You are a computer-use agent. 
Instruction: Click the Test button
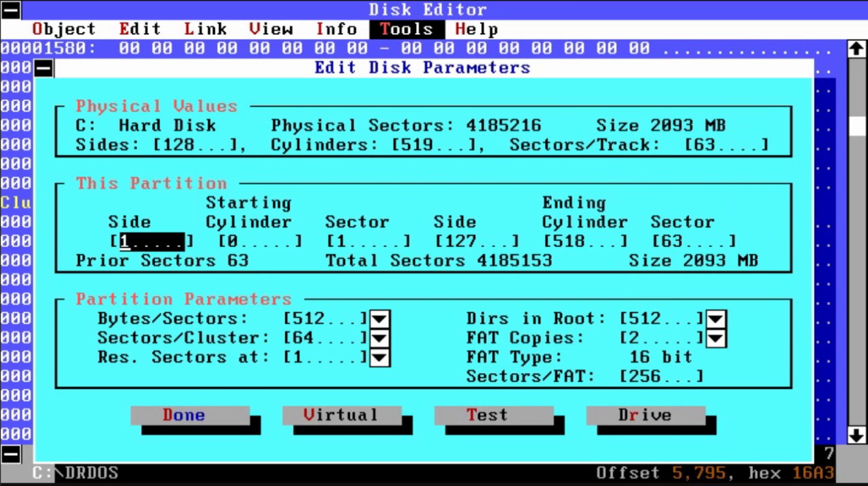(x=494, y=415)
